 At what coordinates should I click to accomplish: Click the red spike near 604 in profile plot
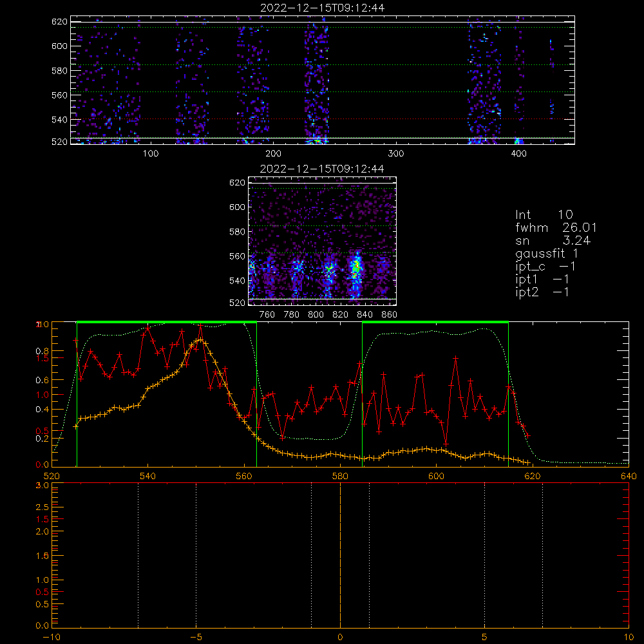coord(455,359)
